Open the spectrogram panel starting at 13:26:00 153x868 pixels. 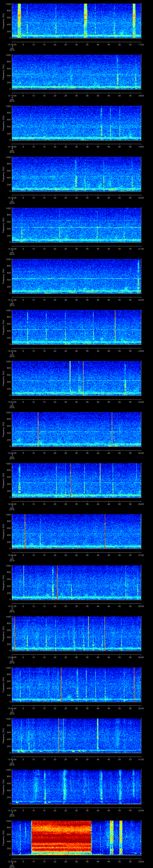76,532
